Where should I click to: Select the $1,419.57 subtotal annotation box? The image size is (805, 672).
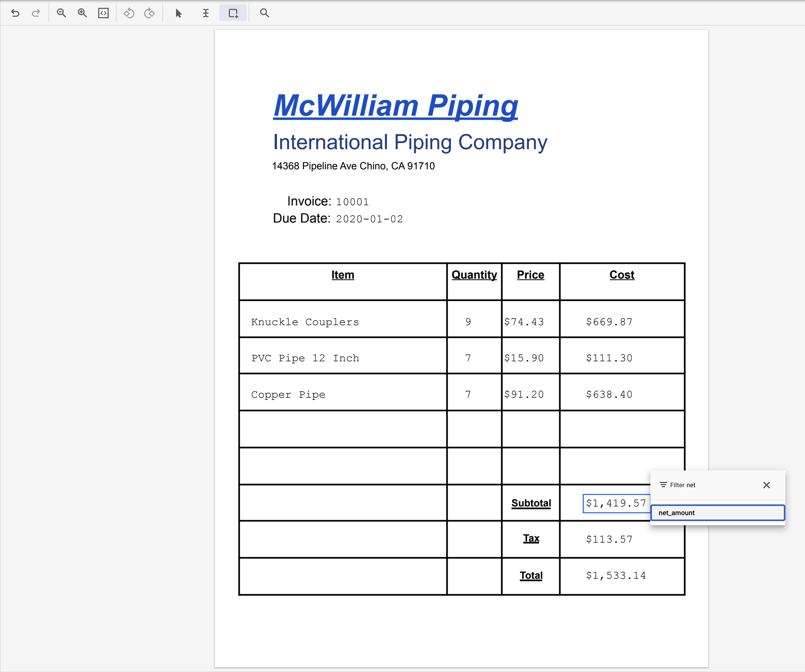pos(615,503)
